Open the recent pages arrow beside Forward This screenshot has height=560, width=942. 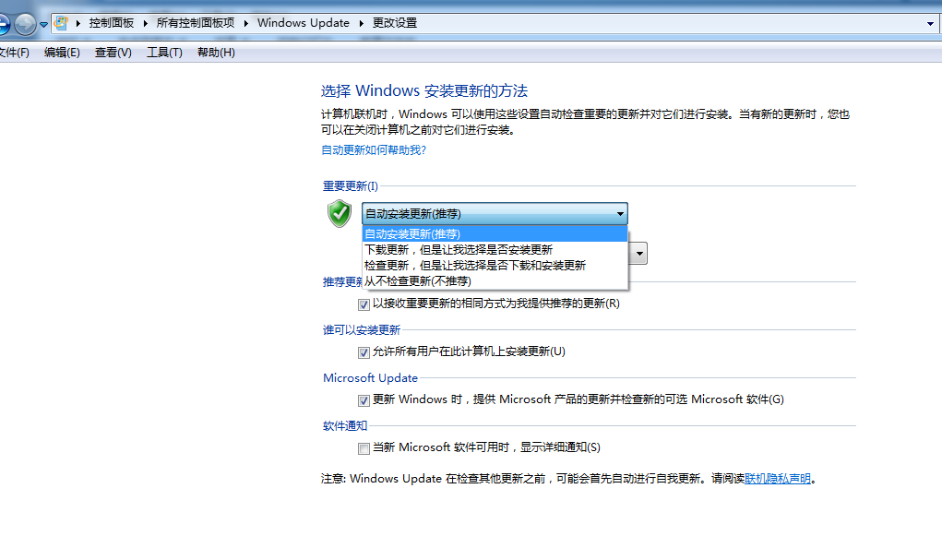coord(44,25)
